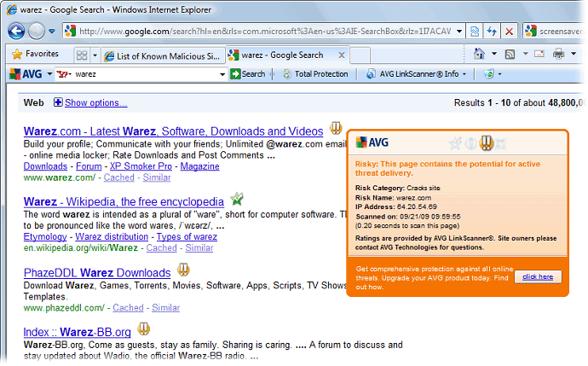Click the AVG toolbar Search button
Image resolution: width=588 pixels, height=366 pixels.
pos(248,74)
